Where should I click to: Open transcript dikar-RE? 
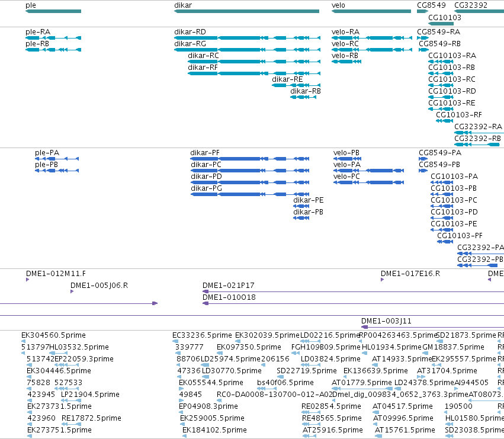pyautogui.click(x=287, y=79)
